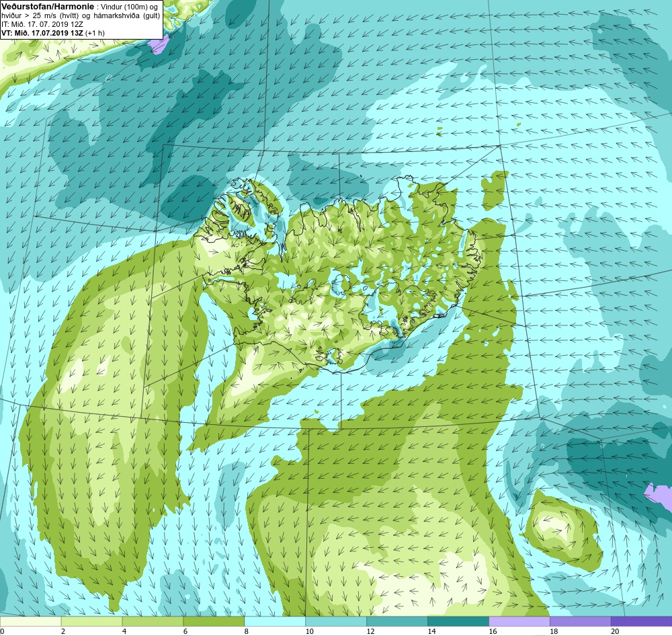
Task: Click the above 20 m/s dark purple legend swatch
Action: pos(641,621)
